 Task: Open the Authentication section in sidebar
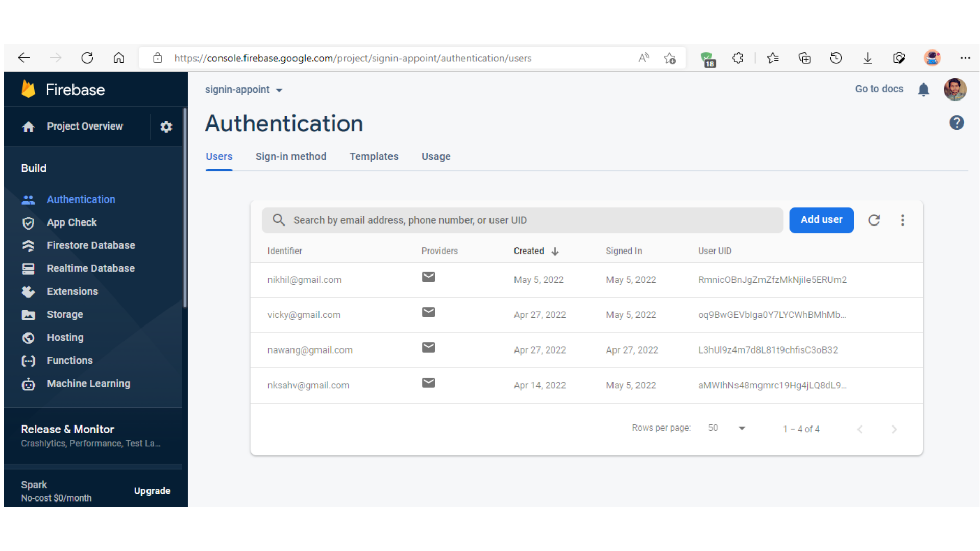click(x=81, y=199)
